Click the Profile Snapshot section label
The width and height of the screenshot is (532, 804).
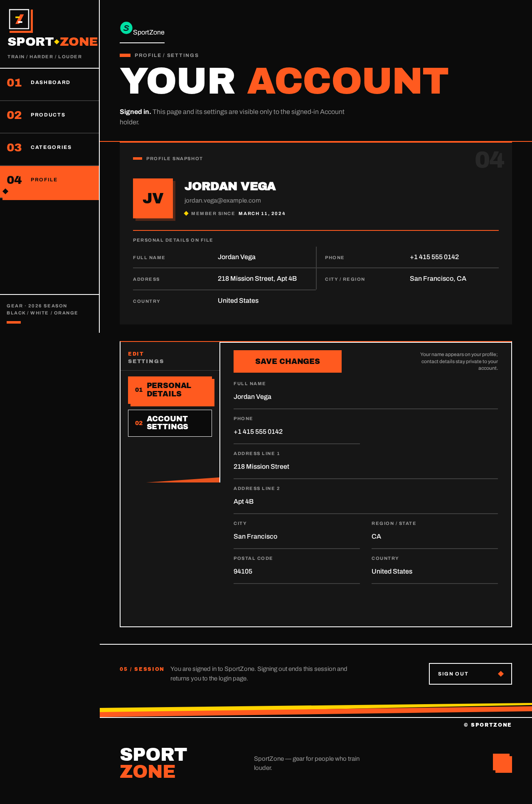(x=175, y=158)
